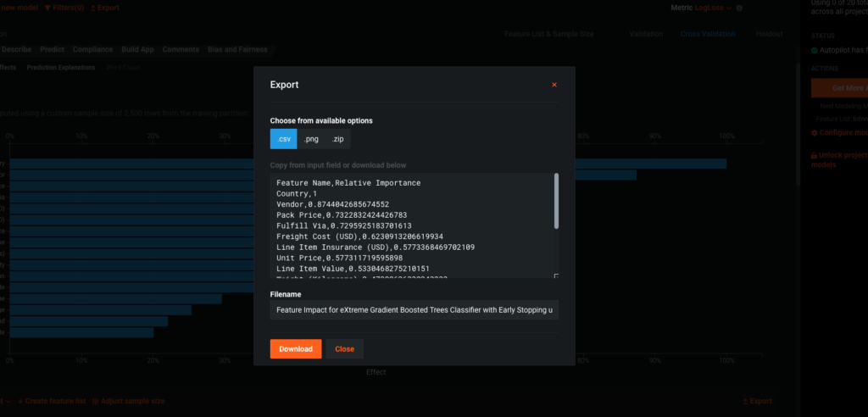Click the orange Get More button in Actions
868x417 pixels.
coord(839,88)
